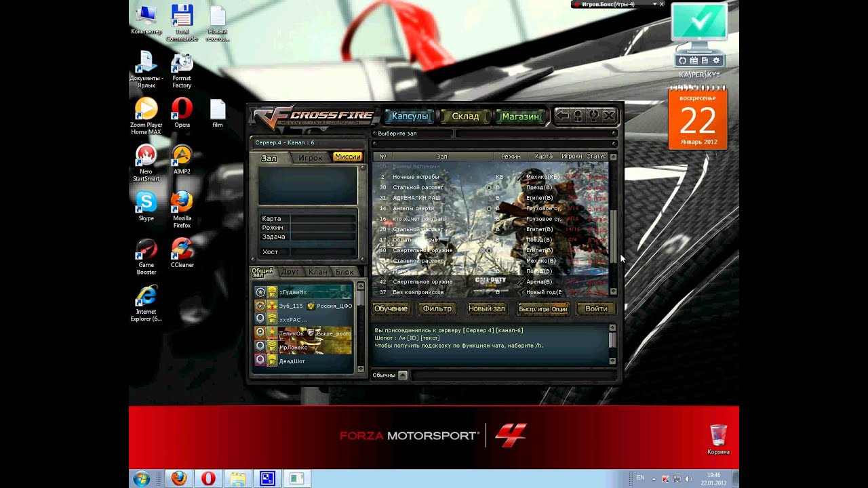Click Firefox icon in the taskbar
This screenshot has width=868, height=488.
178,479
